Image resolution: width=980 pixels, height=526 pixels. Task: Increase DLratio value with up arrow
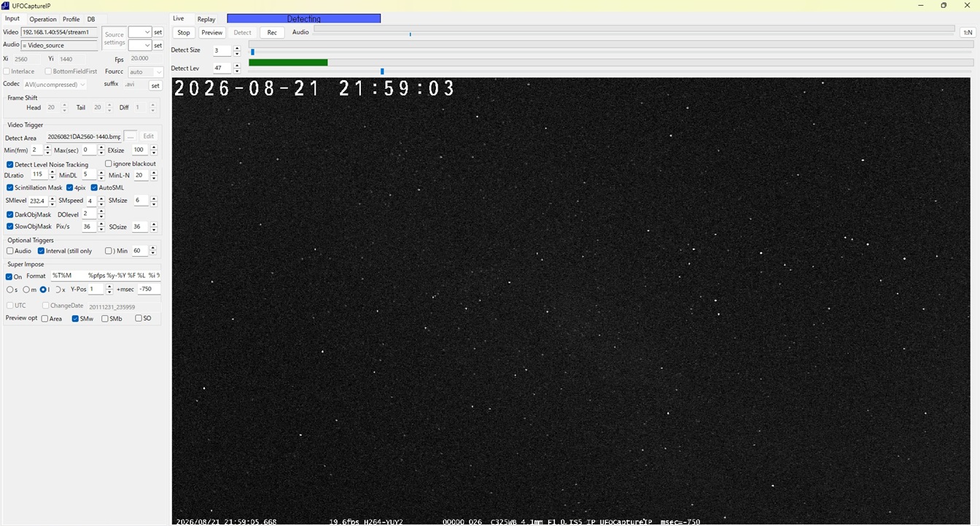click(52, 173)
